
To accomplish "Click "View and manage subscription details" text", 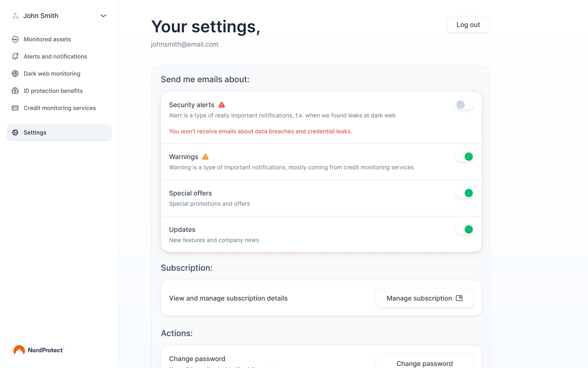I will pos(228,298).
